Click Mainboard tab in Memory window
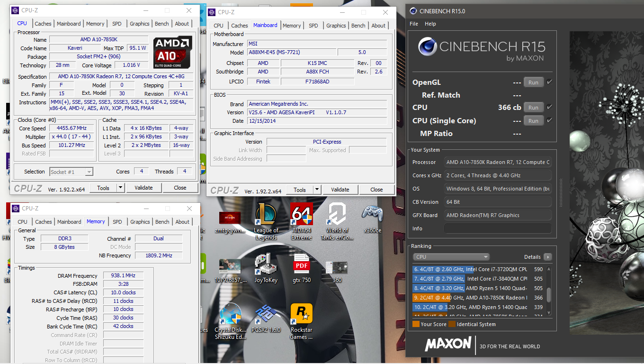 (69, 222)
